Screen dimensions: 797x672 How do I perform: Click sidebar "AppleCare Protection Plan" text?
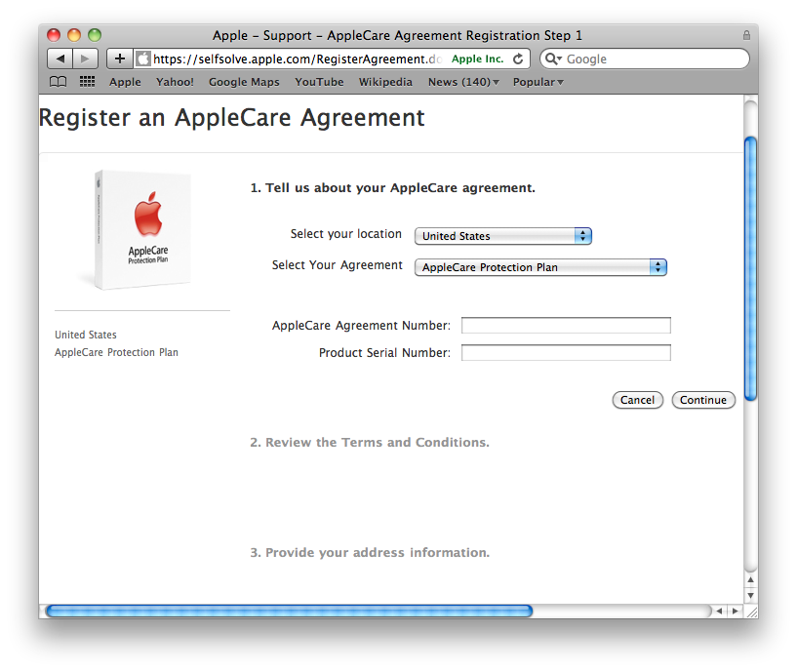pos(116,352)
